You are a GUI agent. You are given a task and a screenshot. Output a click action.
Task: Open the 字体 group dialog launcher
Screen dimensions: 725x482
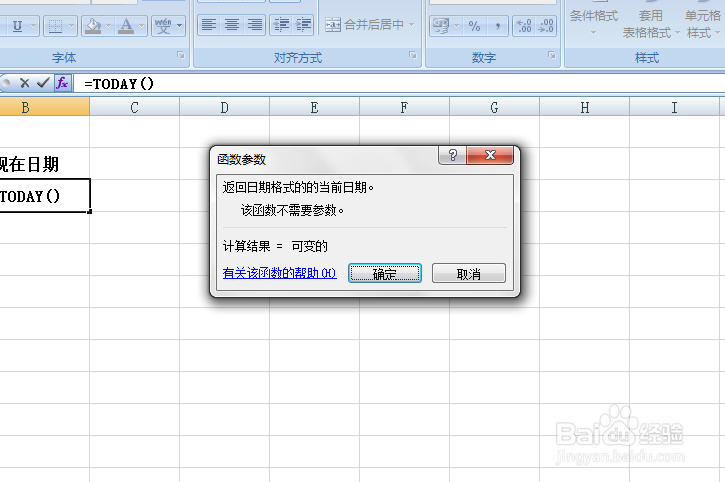coord(181,56)
